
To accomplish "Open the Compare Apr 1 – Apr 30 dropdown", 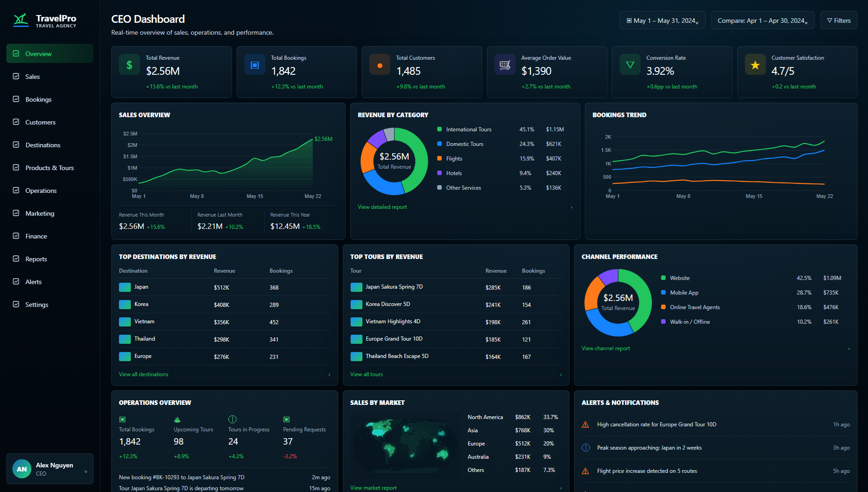I will (x=763, y=21).
